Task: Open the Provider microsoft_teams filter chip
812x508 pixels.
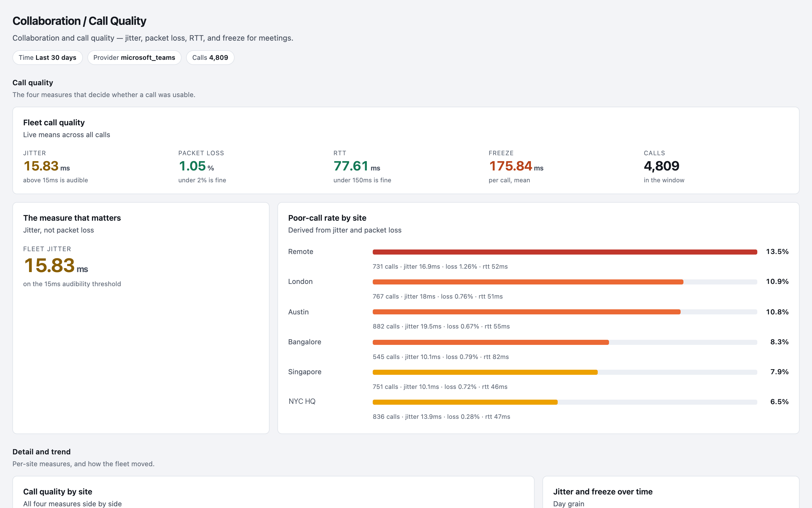Action: coord(134,58)
